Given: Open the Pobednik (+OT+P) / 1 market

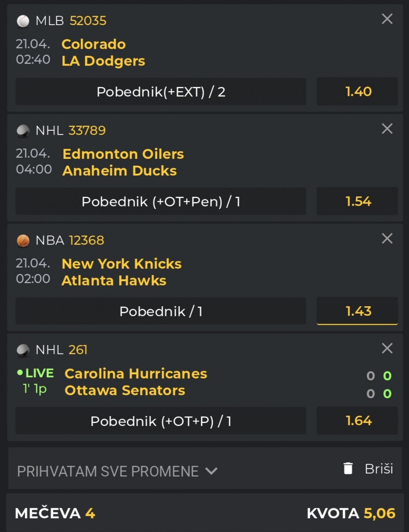Looking at the screenshot, I should pos(161,421).
